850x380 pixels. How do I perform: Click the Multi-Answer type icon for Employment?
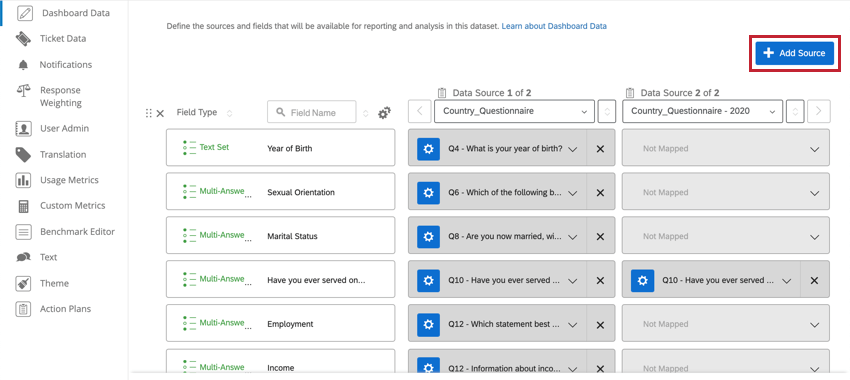pos(189,324)
